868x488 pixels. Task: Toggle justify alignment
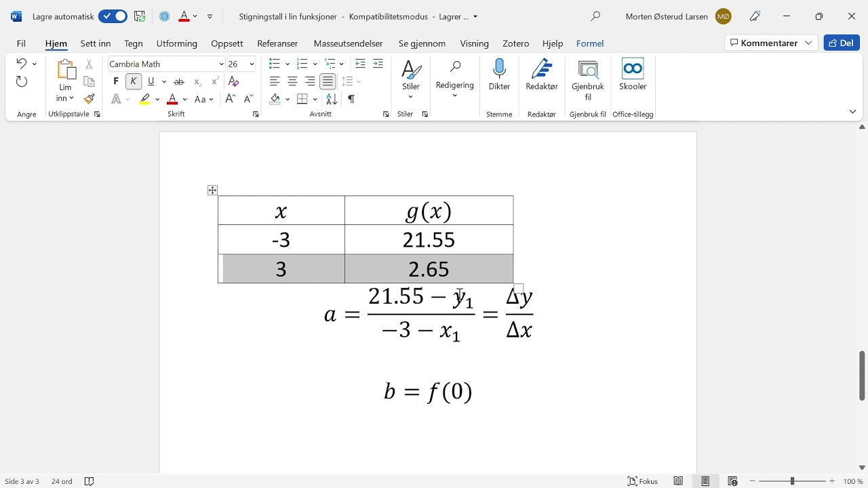pyautogui.click(x=328, y=81)
